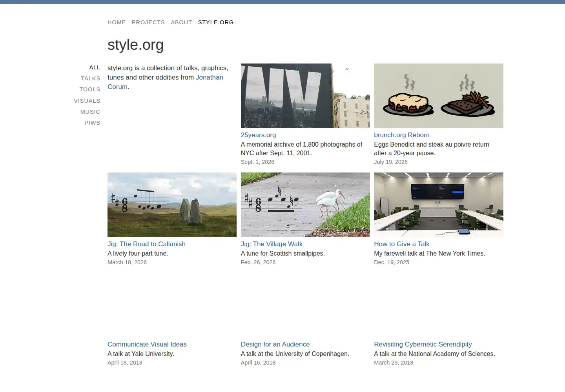The height and width of the screenshot is (392, 565).
Task: Open Revisiting Cybernetic Serendipity link
Action: [423, 344]
